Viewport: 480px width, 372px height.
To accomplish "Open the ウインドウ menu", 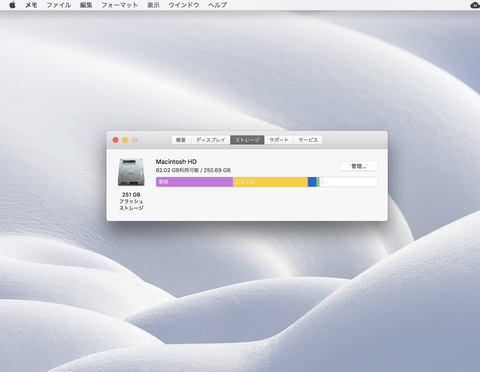I will pos(184,5).
